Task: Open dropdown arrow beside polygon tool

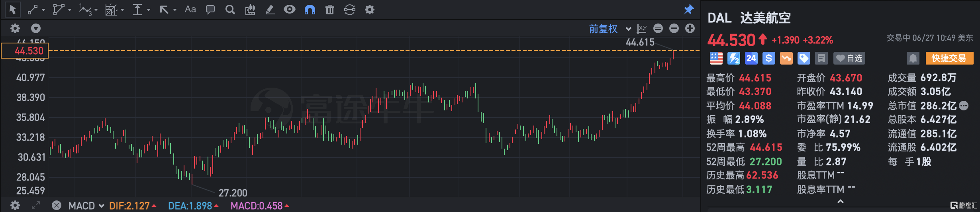Action: tap(70, 10)
